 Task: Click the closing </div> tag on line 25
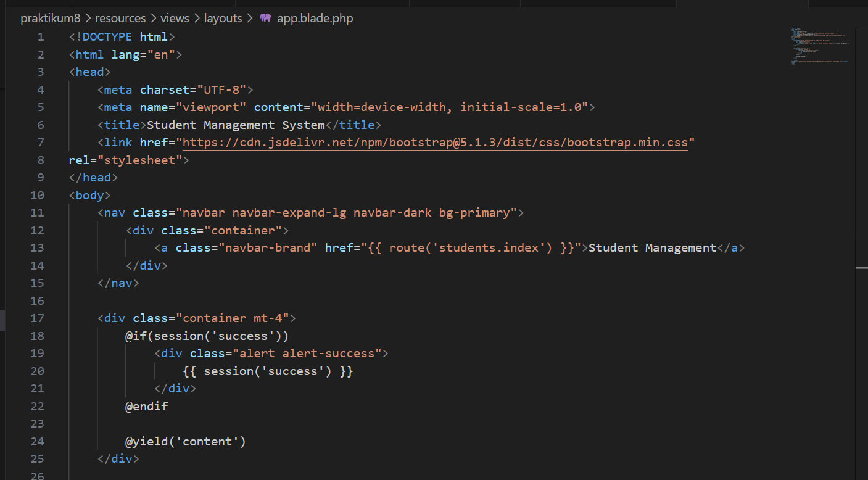pos(118,459)
